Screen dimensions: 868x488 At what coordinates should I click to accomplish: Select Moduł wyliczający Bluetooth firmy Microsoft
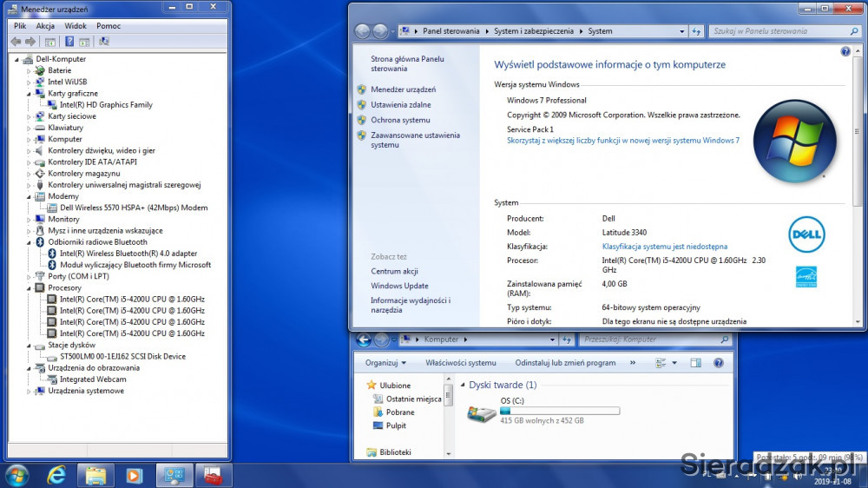pos(135,265)
